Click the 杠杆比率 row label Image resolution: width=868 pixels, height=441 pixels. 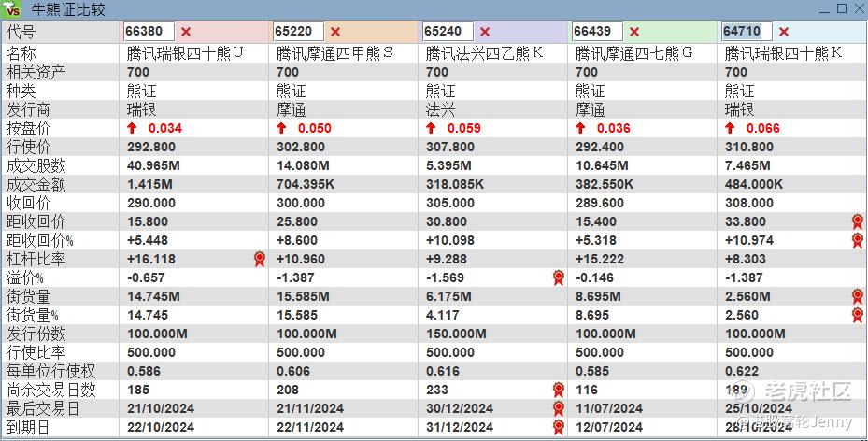36,259
